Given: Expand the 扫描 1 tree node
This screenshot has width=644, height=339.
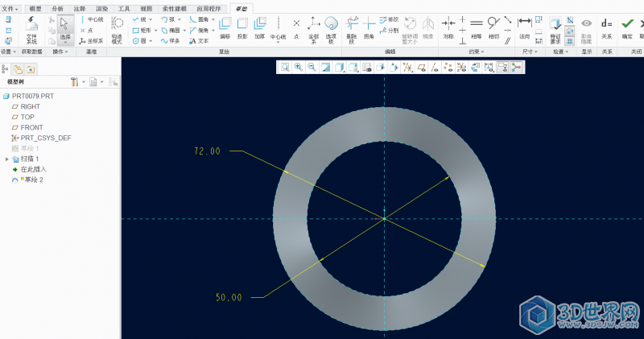Looking at the screenshot, I should pos(7,159).
